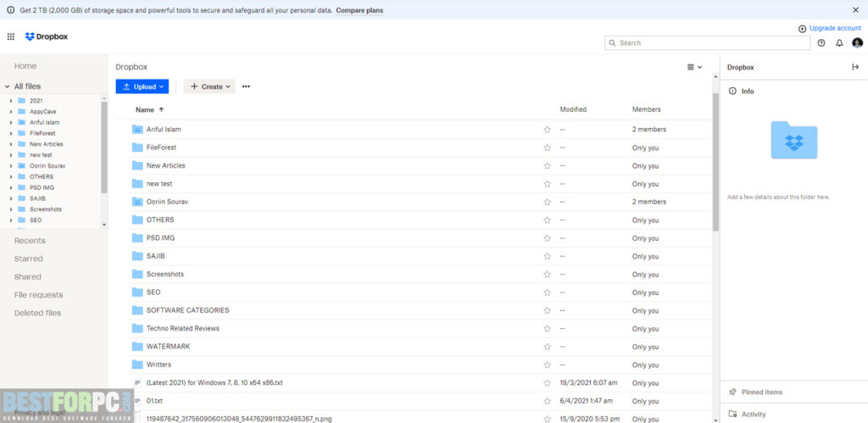Open Starred in the sidebar
Image resolution: width=868 pixels, height=423 pixels.
28,259
